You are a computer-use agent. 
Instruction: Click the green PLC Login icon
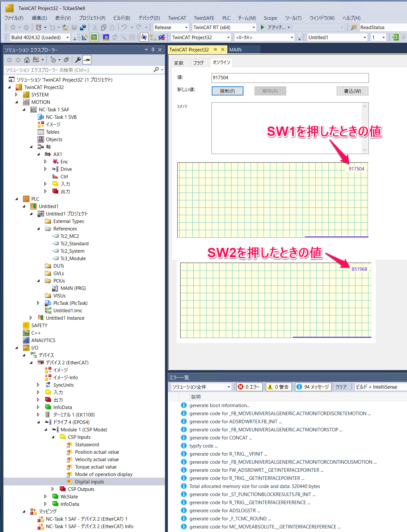coord(395,38)
